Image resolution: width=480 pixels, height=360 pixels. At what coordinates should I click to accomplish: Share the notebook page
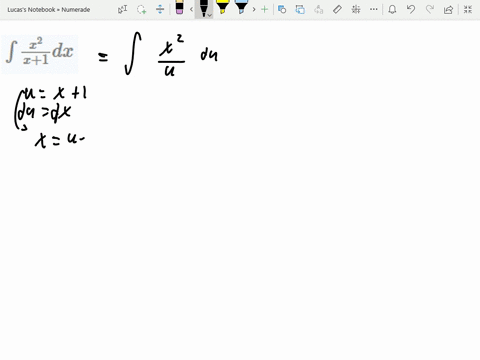[448, 9]
